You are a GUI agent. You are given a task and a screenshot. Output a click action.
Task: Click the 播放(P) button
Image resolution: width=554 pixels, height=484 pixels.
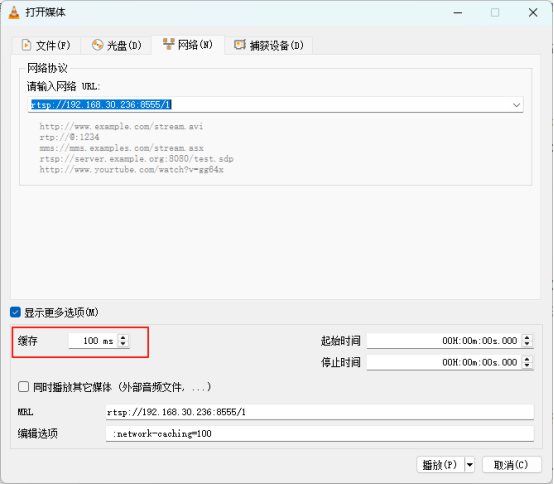coord(440,465)
